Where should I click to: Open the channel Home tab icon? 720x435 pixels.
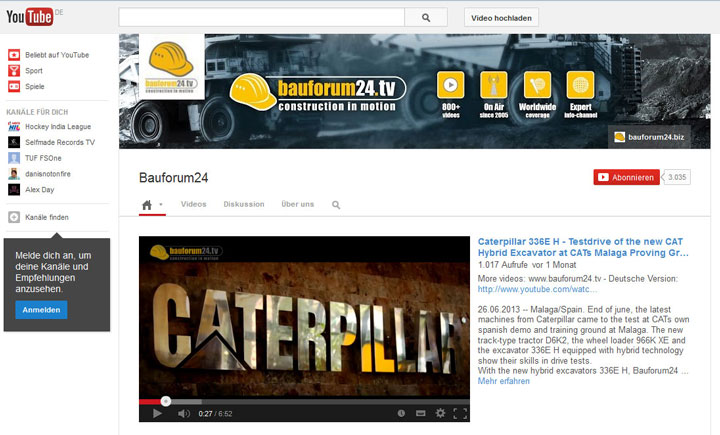coord(147,205)
